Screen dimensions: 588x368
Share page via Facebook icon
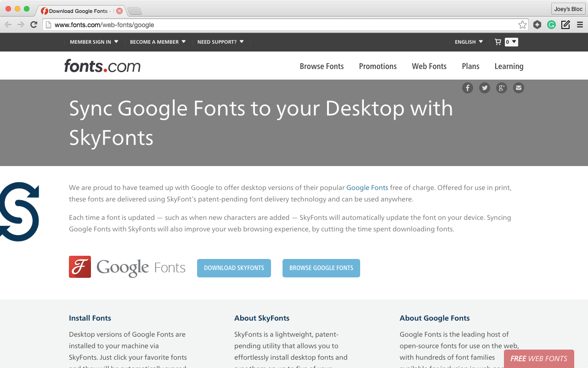pyautogui.click(x=467, y=88)
